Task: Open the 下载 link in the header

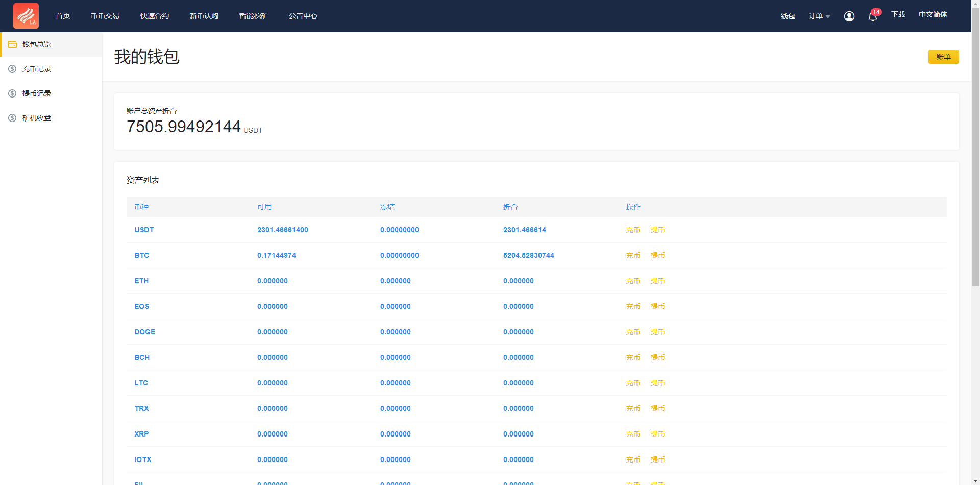Action: 898,15
